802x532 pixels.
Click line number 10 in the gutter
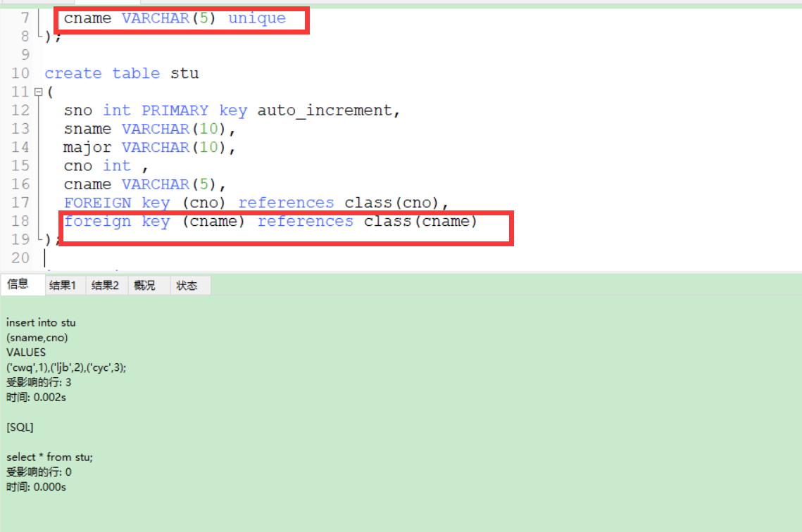pos(20,74)
